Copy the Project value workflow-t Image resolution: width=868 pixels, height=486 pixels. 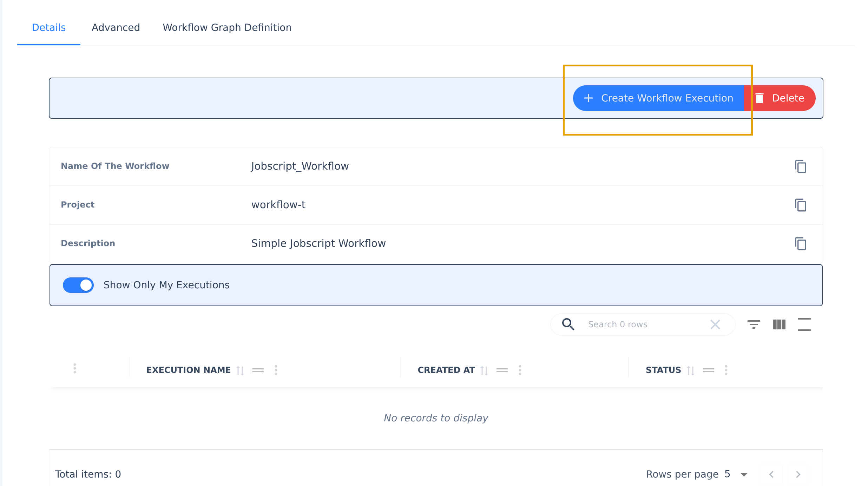coord(801,205)
